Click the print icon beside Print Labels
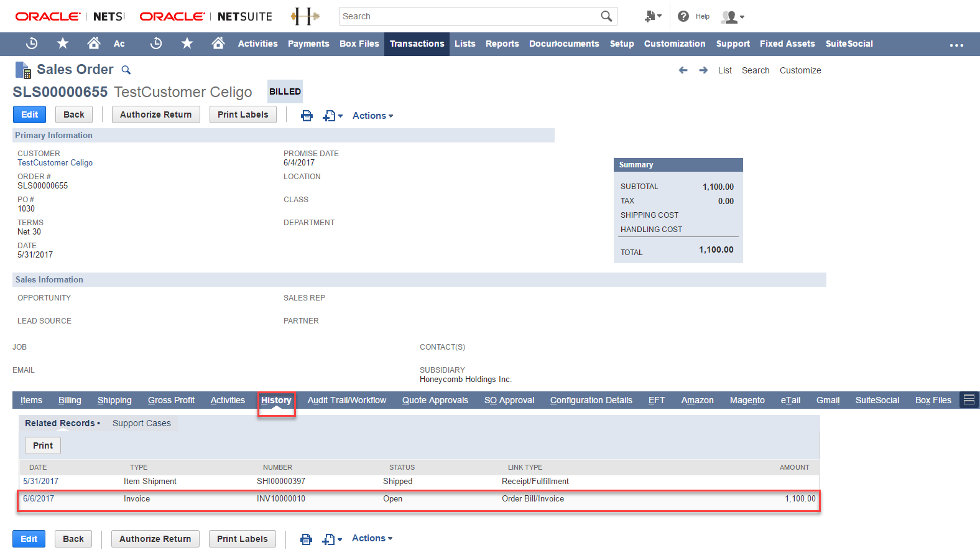Screen dimensions: 980x550 click(307, 116)
